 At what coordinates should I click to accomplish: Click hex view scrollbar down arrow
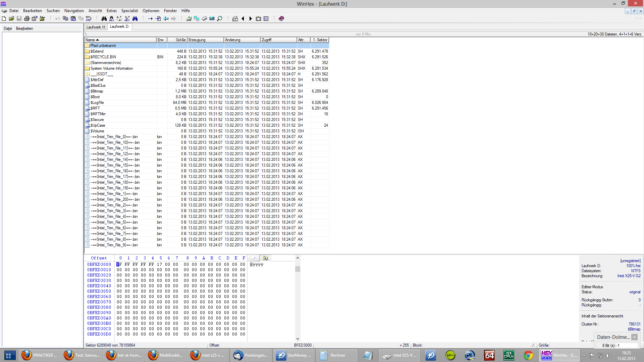[298, 339]
